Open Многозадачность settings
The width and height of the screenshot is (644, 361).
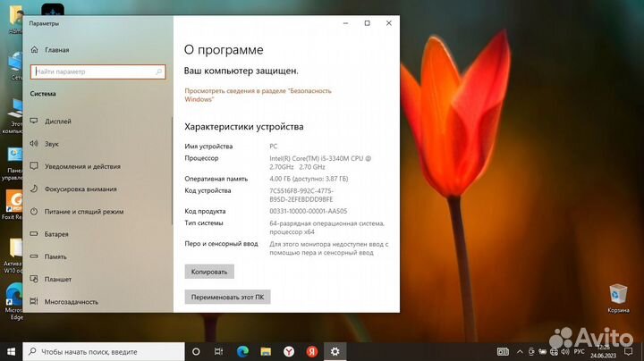[71, 301]
